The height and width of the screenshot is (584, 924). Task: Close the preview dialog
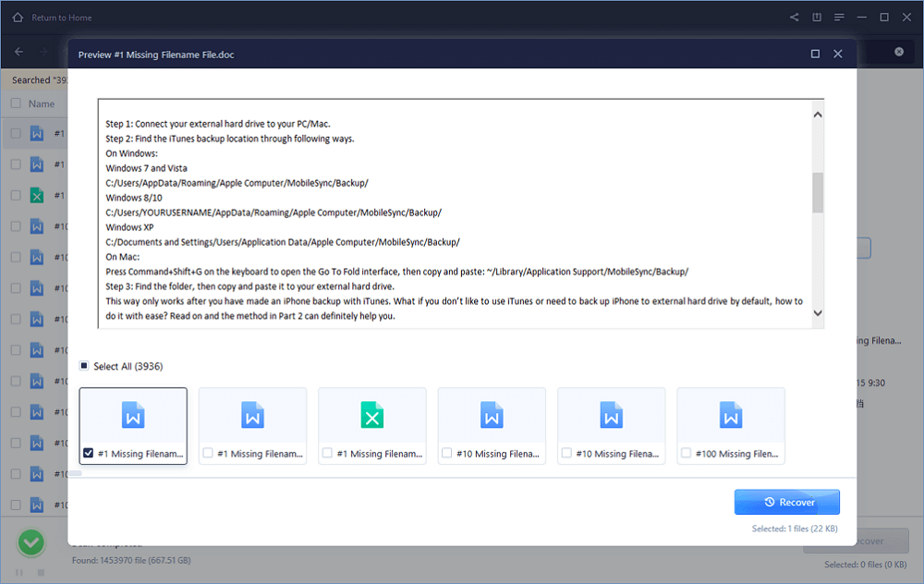837,55
